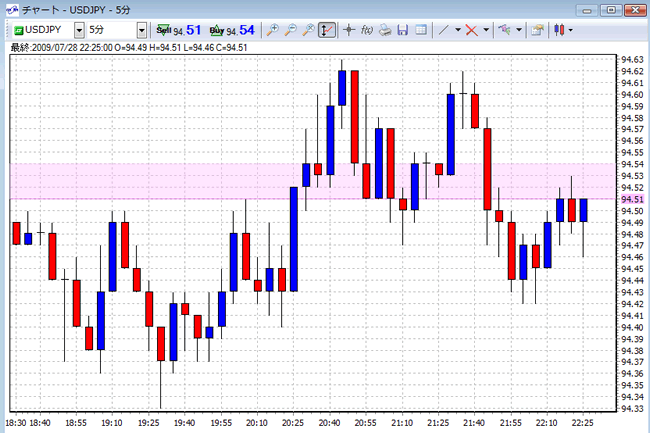Click the last-bar OHLC info line
650x433 pixels.
click(x=129, y=48)
